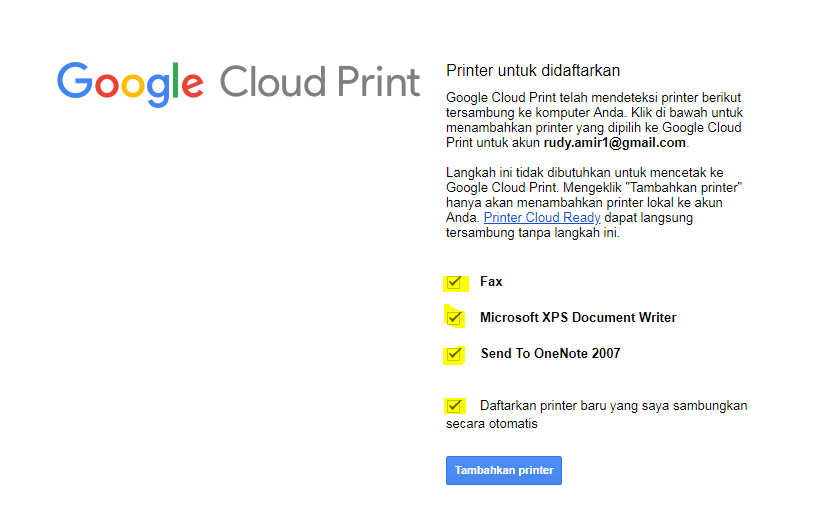Viewport: 831px width, 508px height.
Task: Click the Google Cloud Print logo
Action: tap(238, 84)
